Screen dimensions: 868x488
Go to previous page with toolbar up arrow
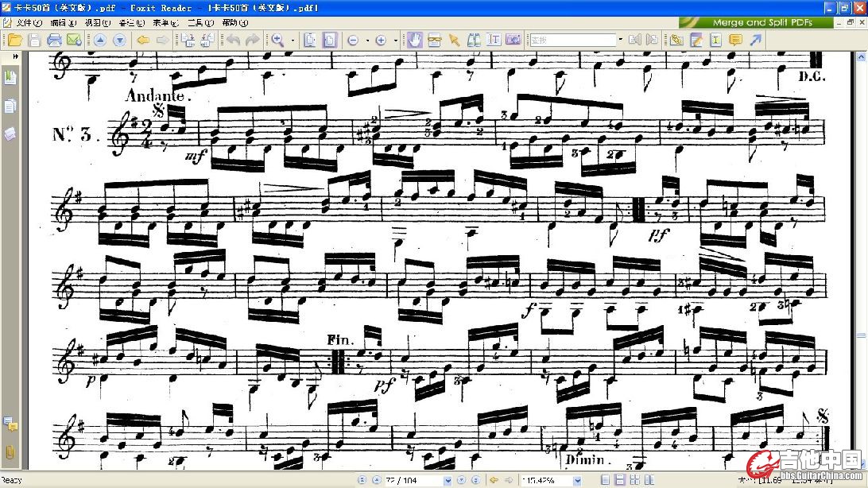pyautogui.click(x=100, y=40)
